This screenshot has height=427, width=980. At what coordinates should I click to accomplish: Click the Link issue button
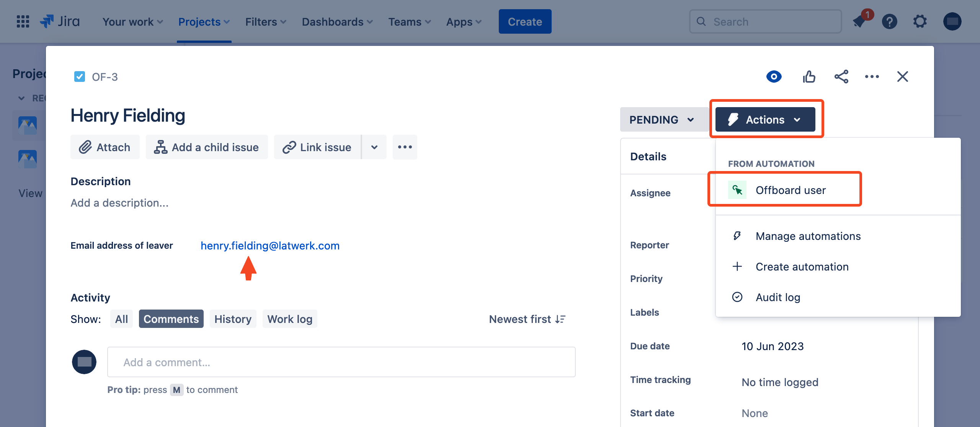[x=317, y=147]
